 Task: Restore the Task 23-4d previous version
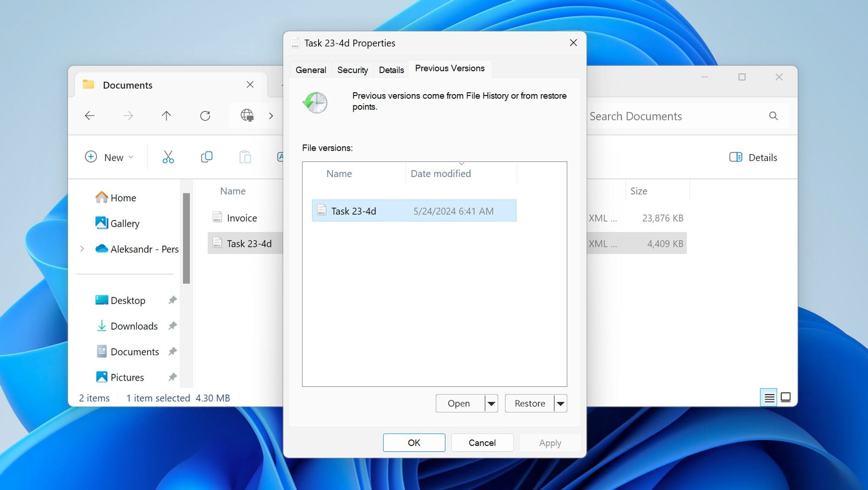pyautogui.click(x=529, y=403)
